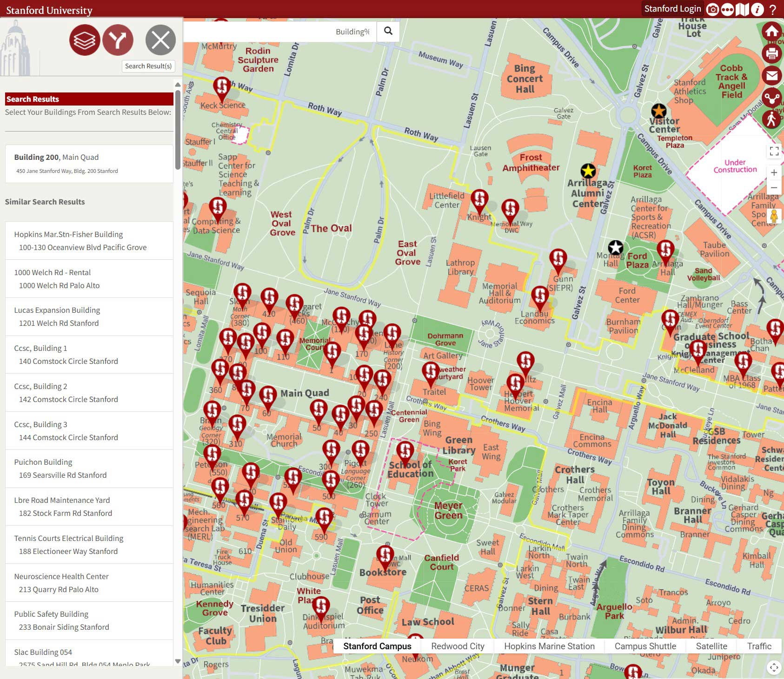Click the folded map icon in header
784x679 pixels.
click(743, 9)
